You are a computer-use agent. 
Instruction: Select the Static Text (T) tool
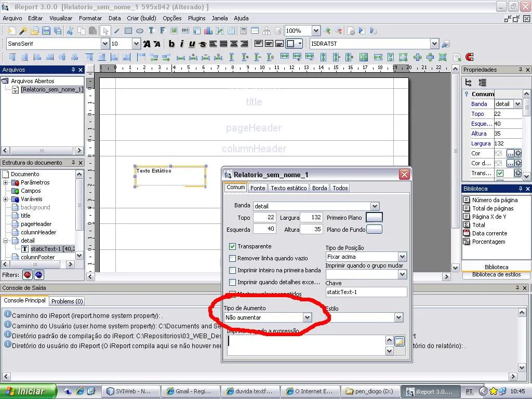151,31
